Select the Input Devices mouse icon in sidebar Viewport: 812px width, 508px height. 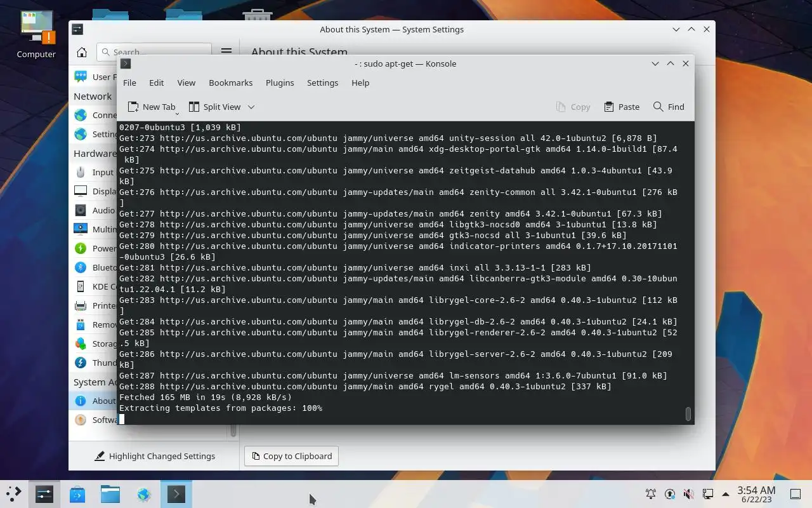tap(81, 172)
